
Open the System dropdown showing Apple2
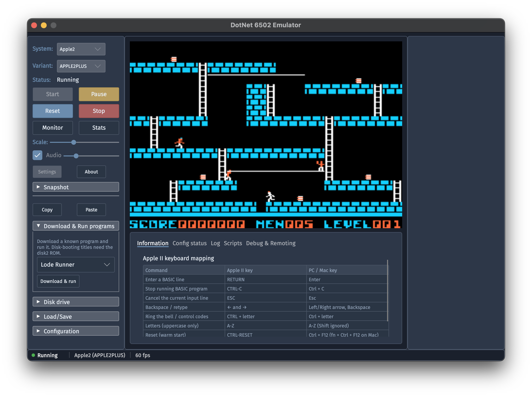coord(81,49)
